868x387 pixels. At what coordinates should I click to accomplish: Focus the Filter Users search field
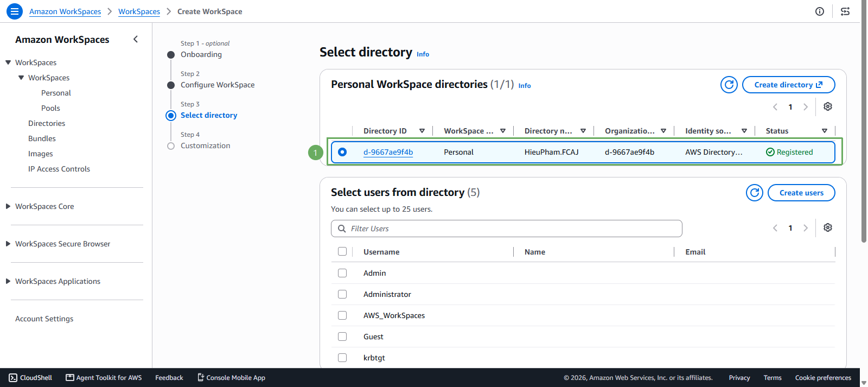pos(507,229)
